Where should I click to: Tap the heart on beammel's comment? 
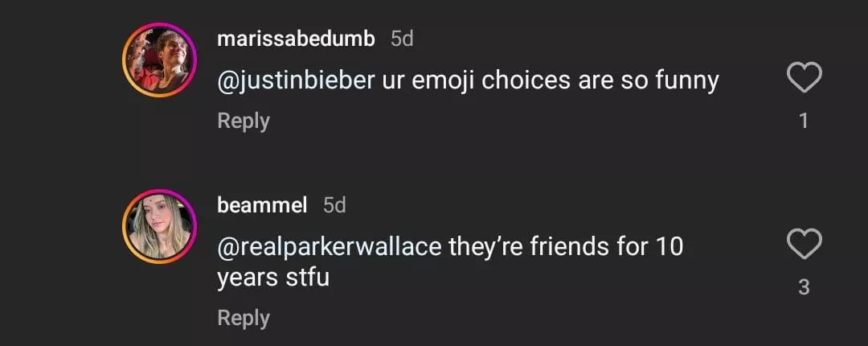803,245
